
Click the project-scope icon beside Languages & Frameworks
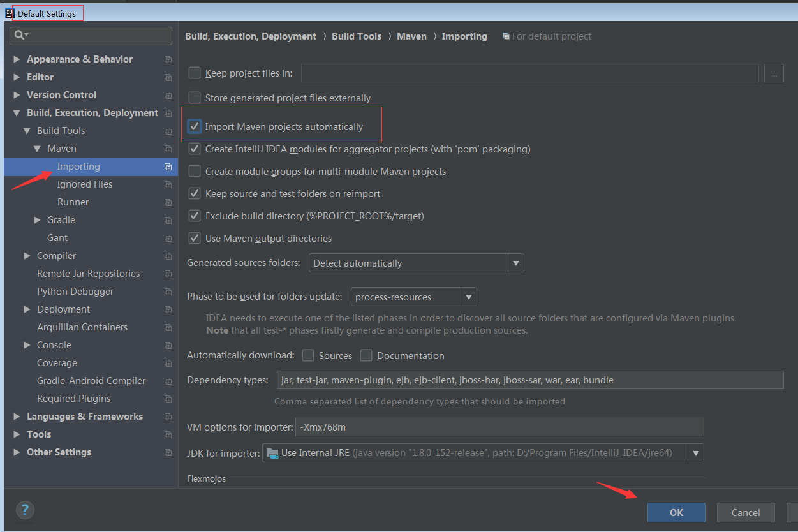(168, 417)
